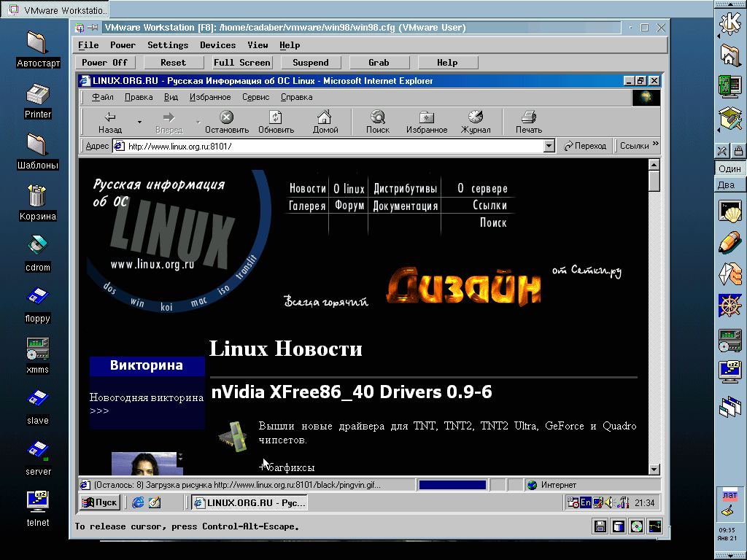747x560 pixels.
Task: Open the Search (Поиск) toolbar icon
Action: point(378,117)
